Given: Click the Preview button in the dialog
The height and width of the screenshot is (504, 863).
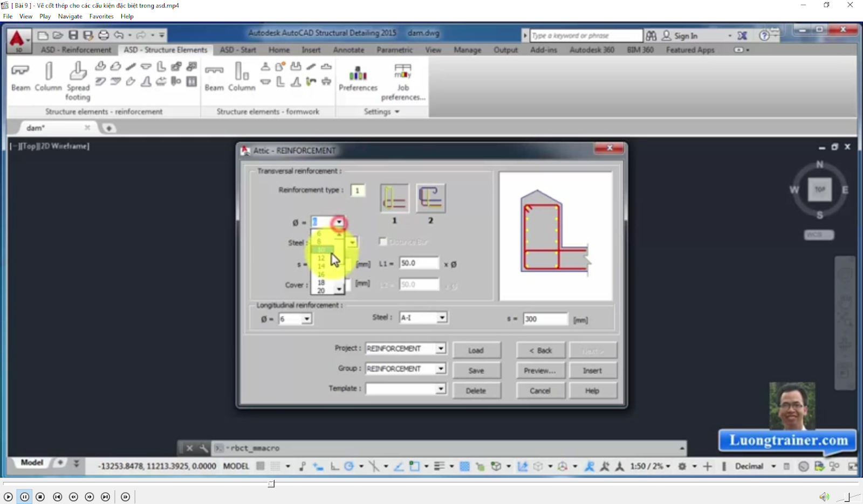Looking at the screenshot, I should pyautogui.click(x=540, y=370).
